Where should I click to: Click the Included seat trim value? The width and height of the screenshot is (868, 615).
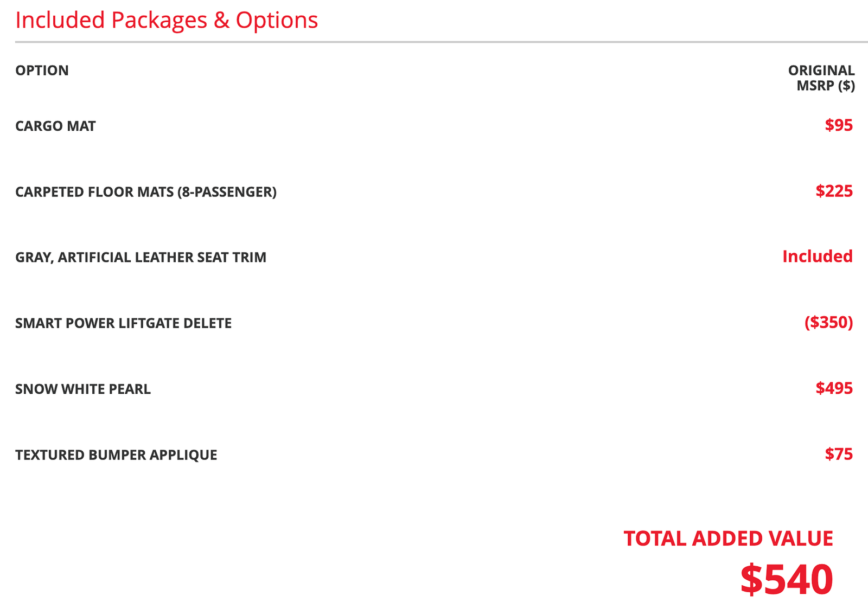(x=818, y=256)
